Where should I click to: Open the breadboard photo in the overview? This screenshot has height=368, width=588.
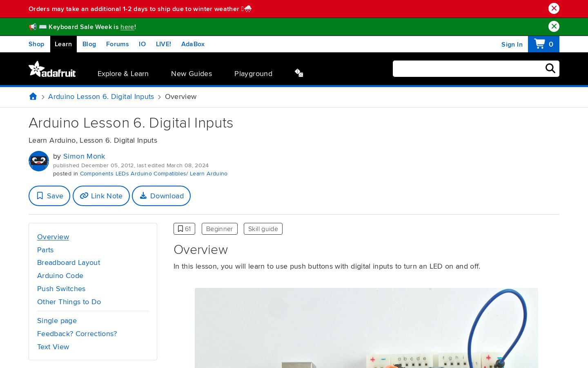coord(366,328)
